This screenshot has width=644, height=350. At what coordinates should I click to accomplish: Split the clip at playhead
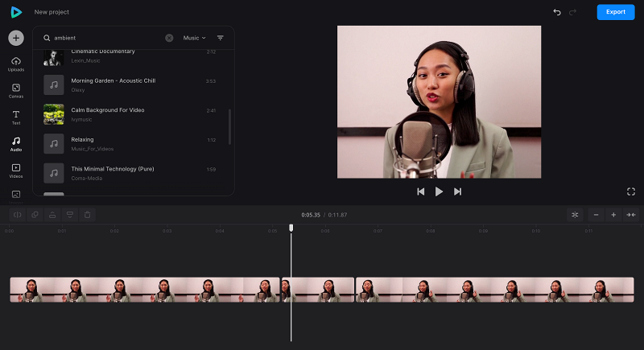[17, 215]
